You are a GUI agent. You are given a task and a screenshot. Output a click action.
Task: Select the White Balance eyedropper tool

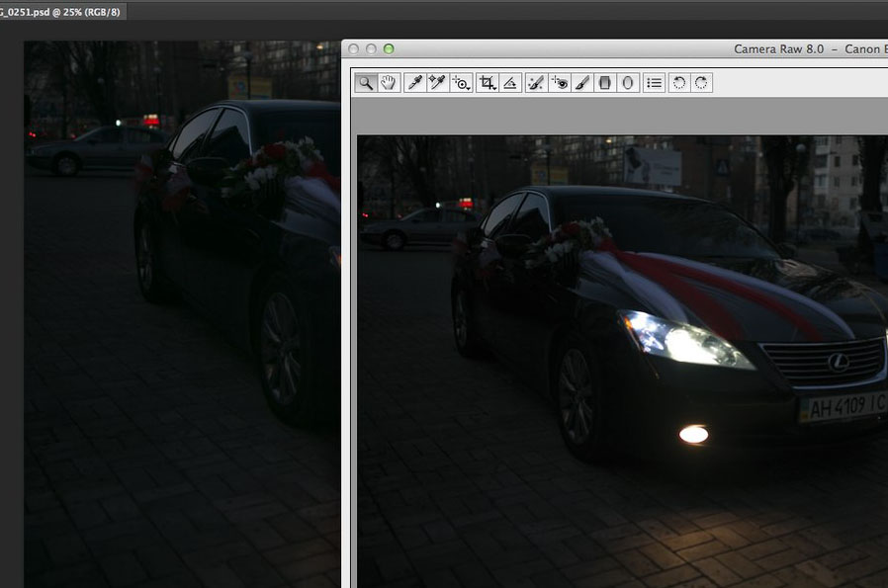[x=414, y=83]
